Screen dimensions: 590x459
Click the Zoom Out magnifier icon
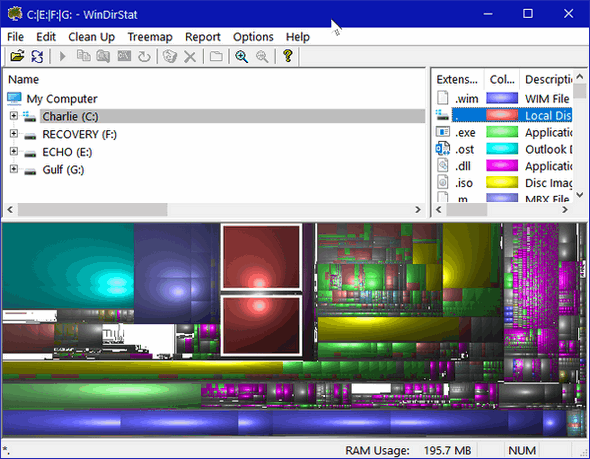pos(262,56)
